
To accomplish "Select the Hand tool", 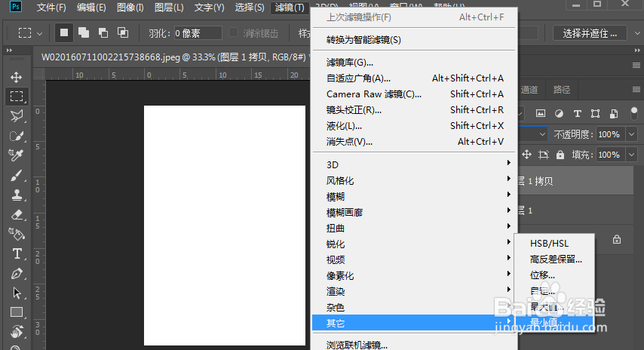I will 17,332.
